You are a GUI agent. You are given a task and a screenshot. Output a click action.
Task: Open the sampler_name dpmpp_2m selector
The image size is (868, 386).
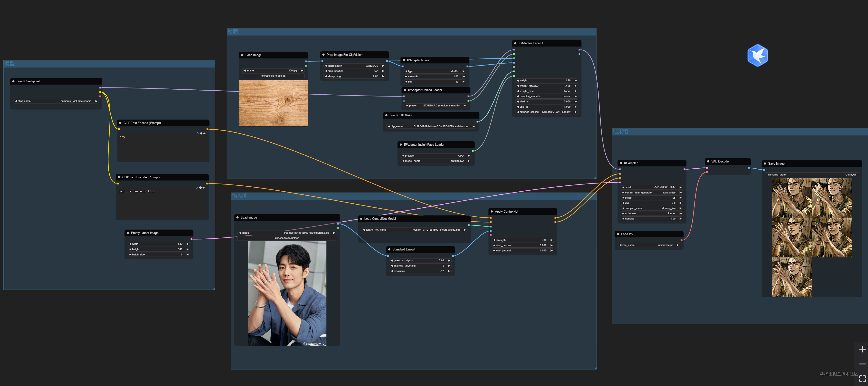pyautogui.click(x=652, y=208)
